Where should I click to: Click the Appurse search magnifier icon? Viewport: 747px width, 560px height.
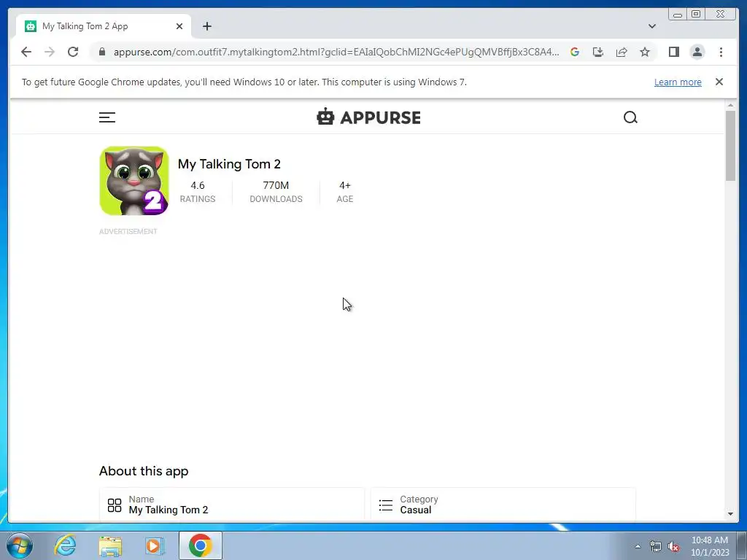point(630,117)
